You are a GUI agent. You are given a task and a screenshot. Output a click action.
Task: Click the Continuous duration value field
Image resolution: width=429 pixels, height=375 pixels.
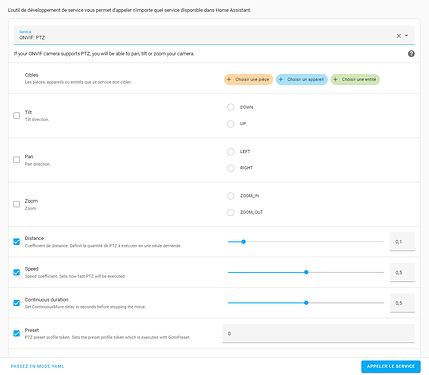coord(402,303)
